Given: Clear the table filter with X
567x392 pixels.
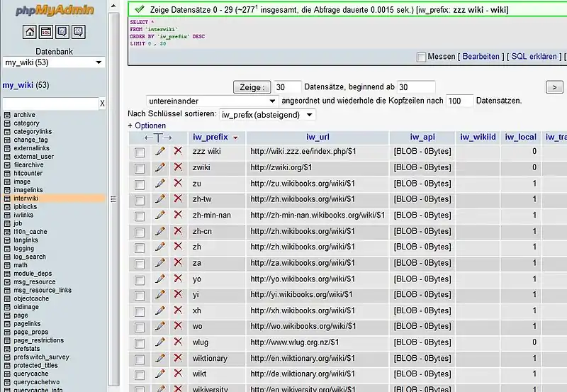Looking at the screenshot, I should pyautogui.click(x=102, y=103).
